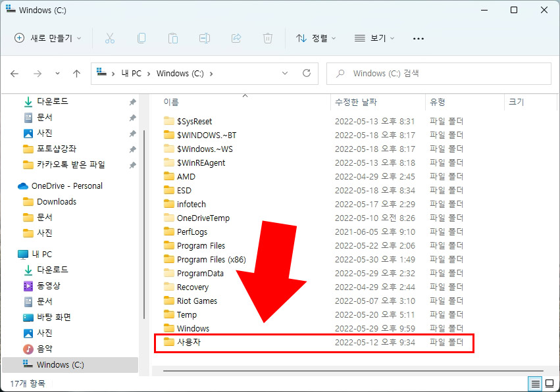Open the 보기 view options dropdown
Viewport: 560px width, 392px height.
click(x=374, y=38)
